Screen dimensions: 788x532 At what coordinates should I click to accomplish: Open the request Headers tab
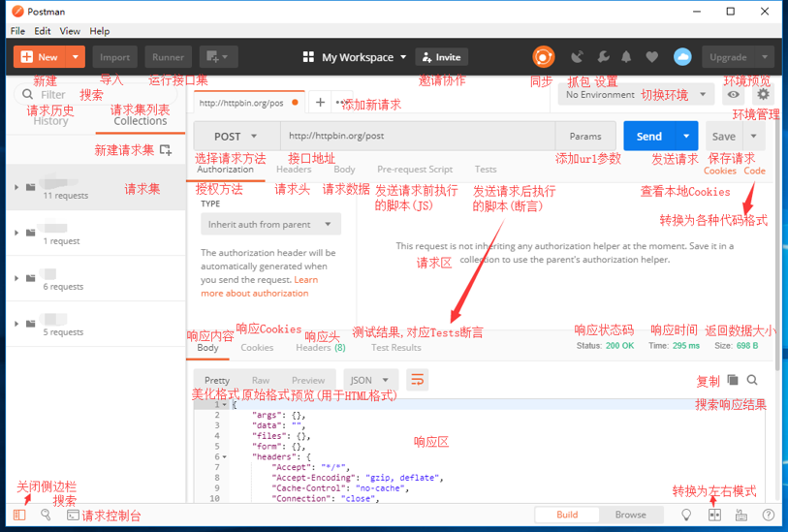click(294, 170)
